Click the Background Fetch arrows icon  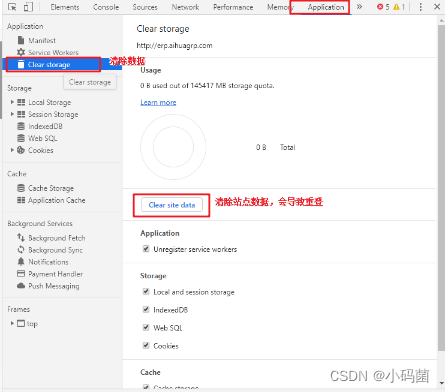click(x=21, y=238)
